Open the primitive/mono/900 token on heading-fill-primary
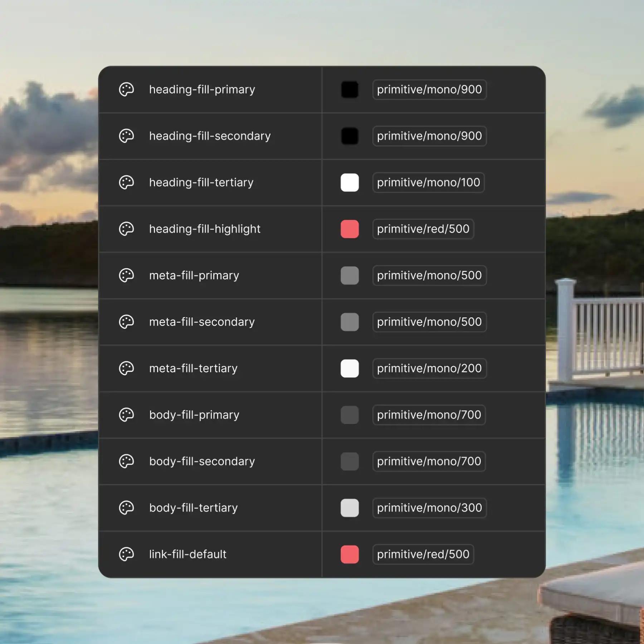Viewport: 644px width, 644px height. coord(429,90)
